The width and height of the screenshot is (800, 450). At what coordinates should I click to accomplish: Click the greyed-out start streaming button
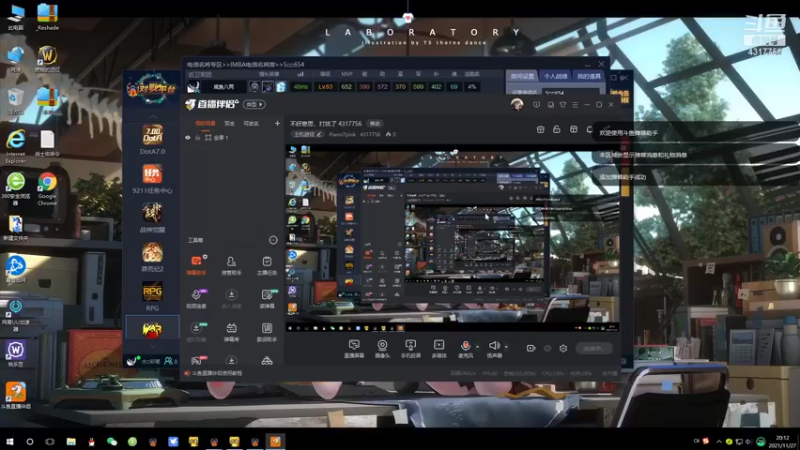click(594, 348)
